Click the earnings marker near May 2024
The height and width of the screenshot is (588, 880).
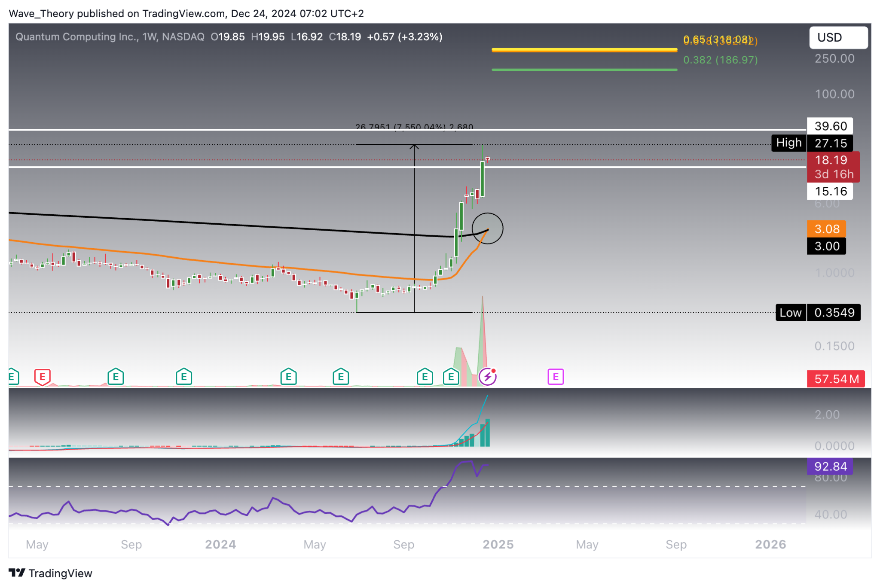click(x=288, y=377)
